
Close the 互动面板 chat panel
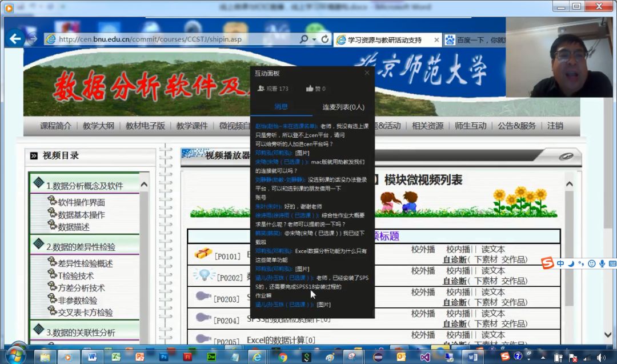click(x=367, y=73)
